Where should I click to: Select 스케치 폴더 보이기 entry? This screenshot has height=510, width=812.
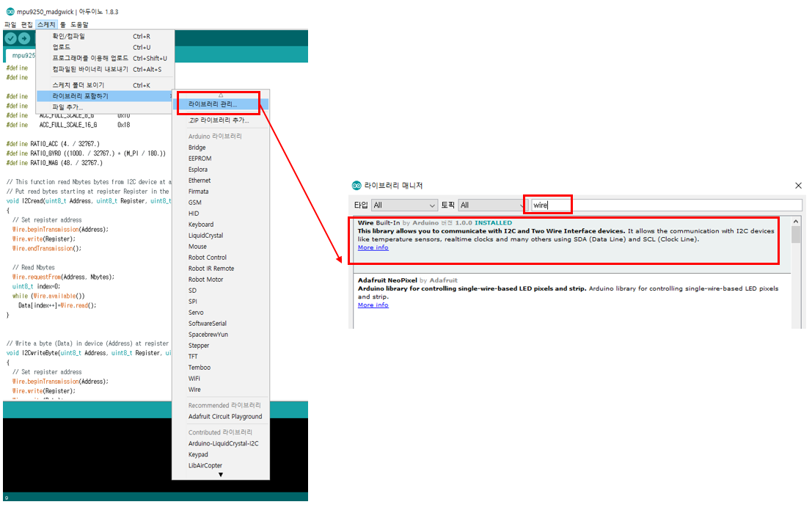(105, 85)
